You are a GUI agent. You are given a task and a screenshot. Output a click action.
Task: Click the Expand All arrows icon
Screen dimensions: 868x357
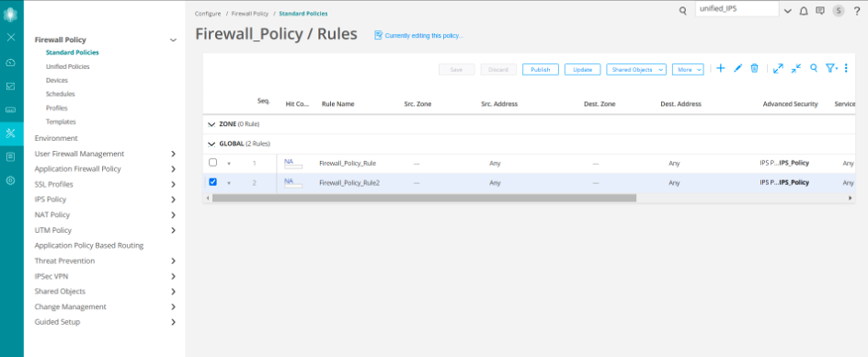click(x=778, y=68)
